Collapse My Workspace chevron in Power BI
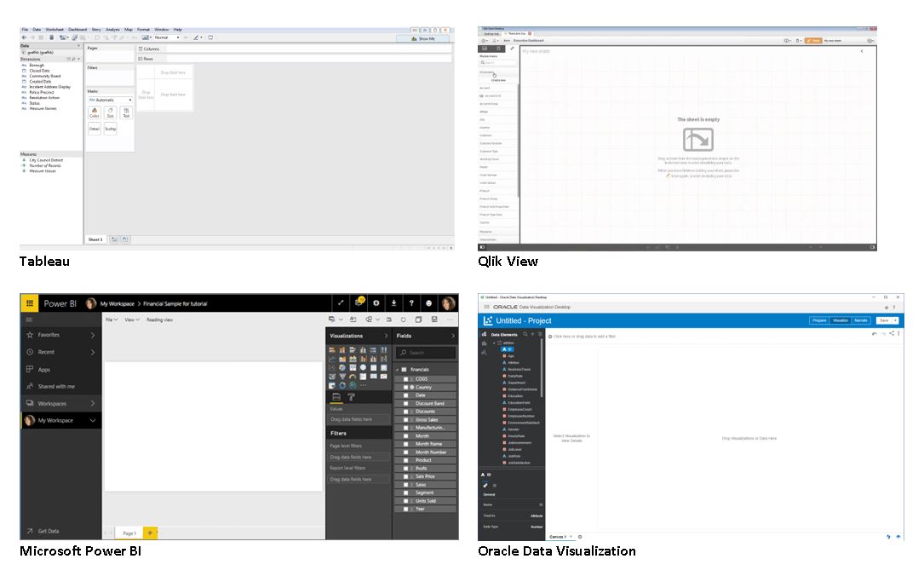 [x=93, y=420]
